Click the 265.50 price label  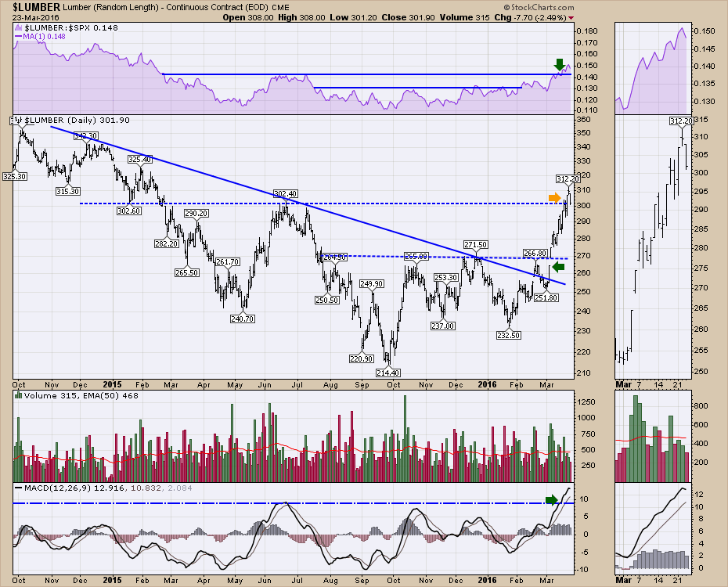coord(187,272)
